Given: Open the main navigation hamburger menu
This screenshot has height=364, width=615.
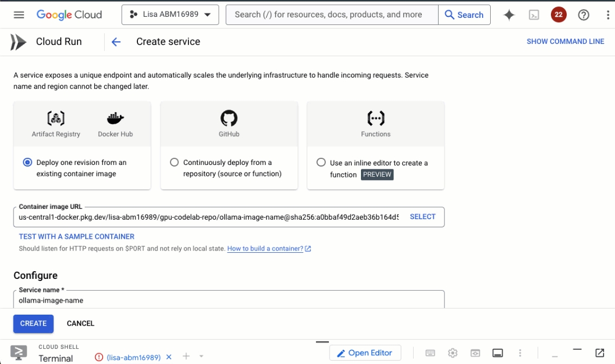Looking at the screenshot, I should (19, 15).
